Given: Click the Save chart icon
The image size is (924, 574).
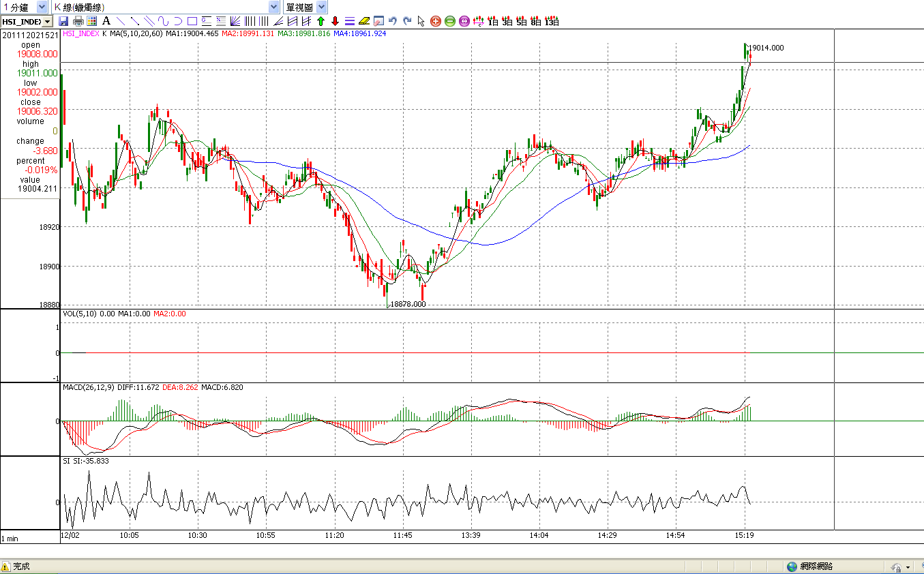Looking at the screenshot, I should coord(63,21).
